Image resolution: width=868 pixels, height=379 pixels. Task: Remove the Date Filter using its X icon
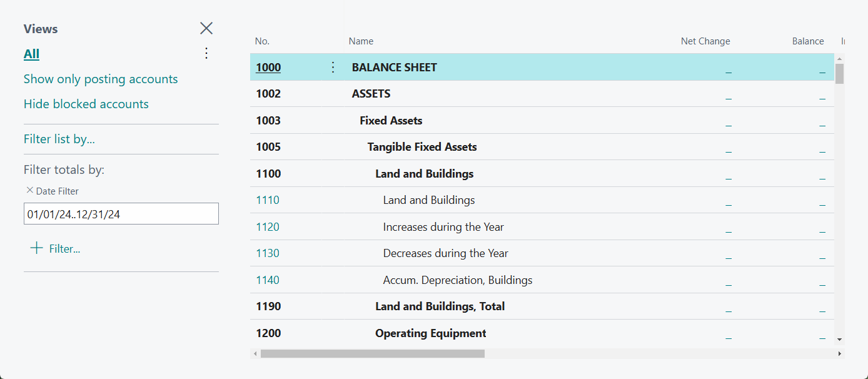[31, 191]
